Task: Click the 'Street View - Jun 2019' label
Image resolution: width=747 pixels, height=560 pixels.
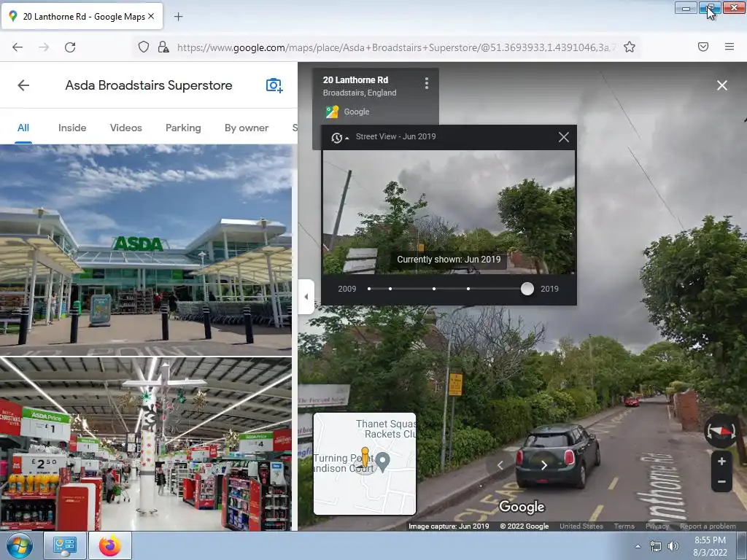Action: tap(395, 136)
